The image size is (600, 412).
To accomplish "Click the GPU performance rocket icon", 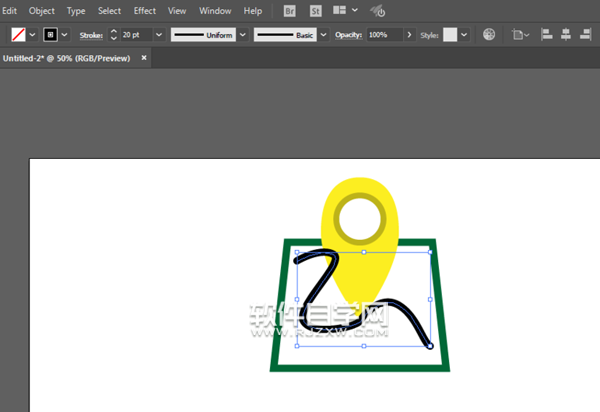I will [378, 11].
